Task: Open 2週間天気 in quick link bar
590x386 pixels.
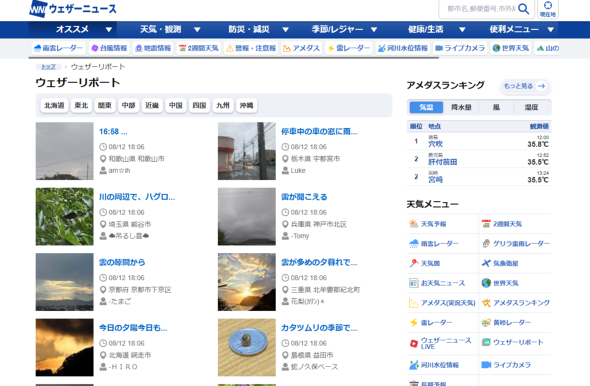Action: (199, 48)
